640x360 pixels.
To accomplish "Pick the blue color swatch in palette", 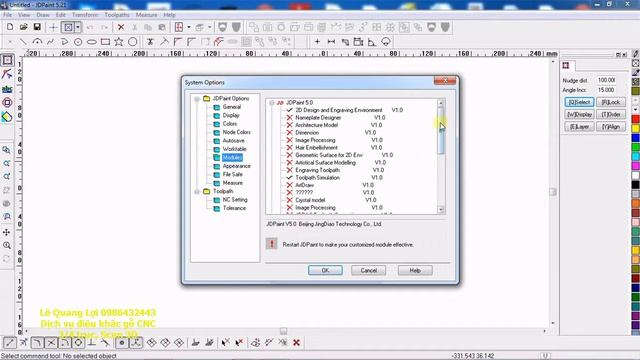I will [x=636, y=138].
